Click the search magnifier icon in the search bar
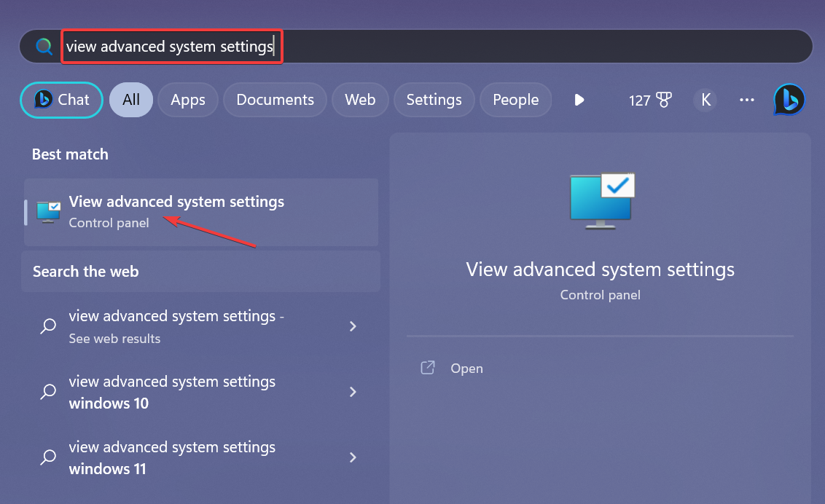 pos(44,46)
